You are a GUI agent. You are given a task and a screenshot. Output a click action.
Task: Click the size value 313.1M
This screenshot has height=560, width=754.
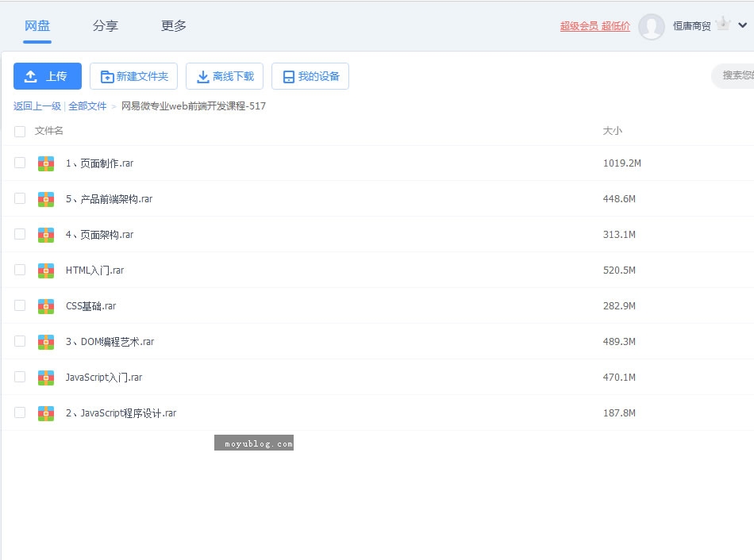coord(619,235)
